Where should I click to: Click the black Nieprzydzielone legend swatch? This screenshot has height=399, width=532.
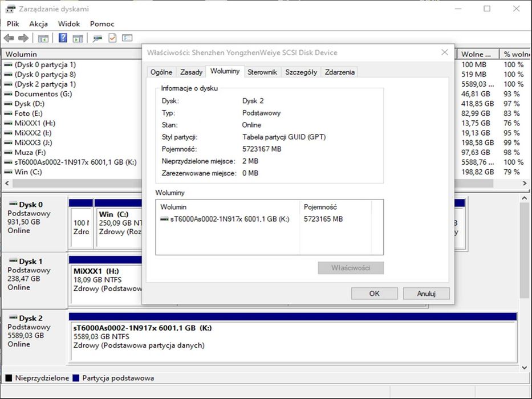(9, 378)
